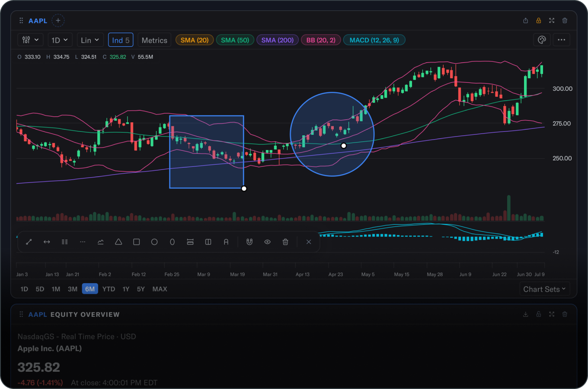Open the Ind 5 indicators menu
The width and height of the screenshot is (588, 389).
coord(121,40)
